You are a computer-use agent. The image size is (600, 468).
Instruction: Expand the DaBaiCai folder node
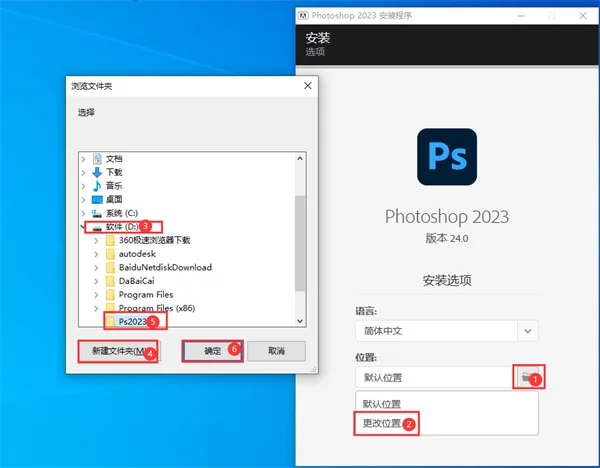[x=96, y=281]
